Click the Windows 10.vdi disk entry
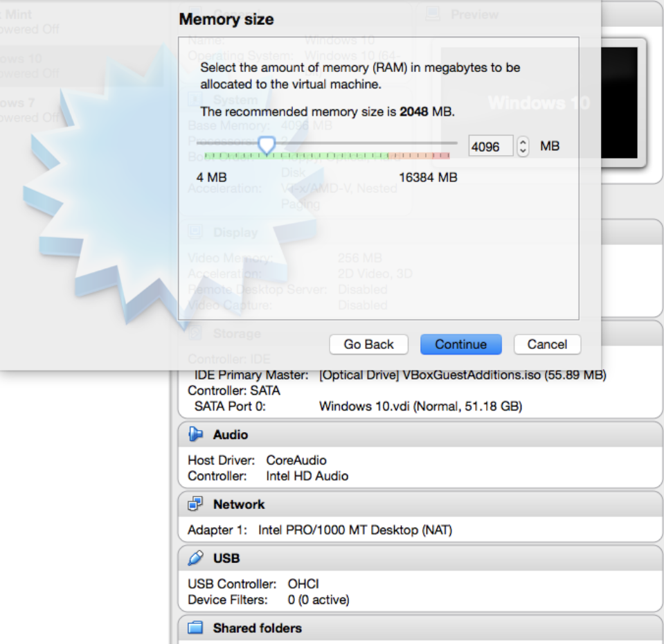664x644 pixels. pyautogui.click(x=420, y=406)
